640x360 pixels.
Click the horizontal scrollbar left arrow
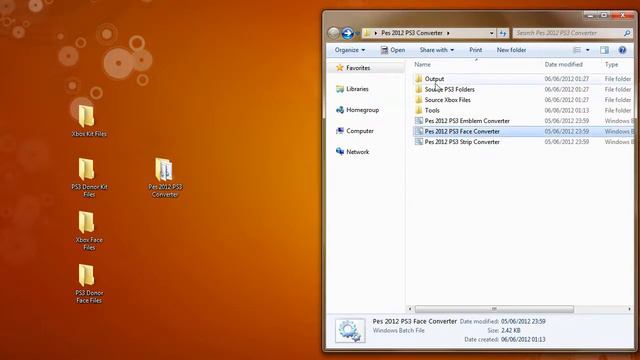410,309
